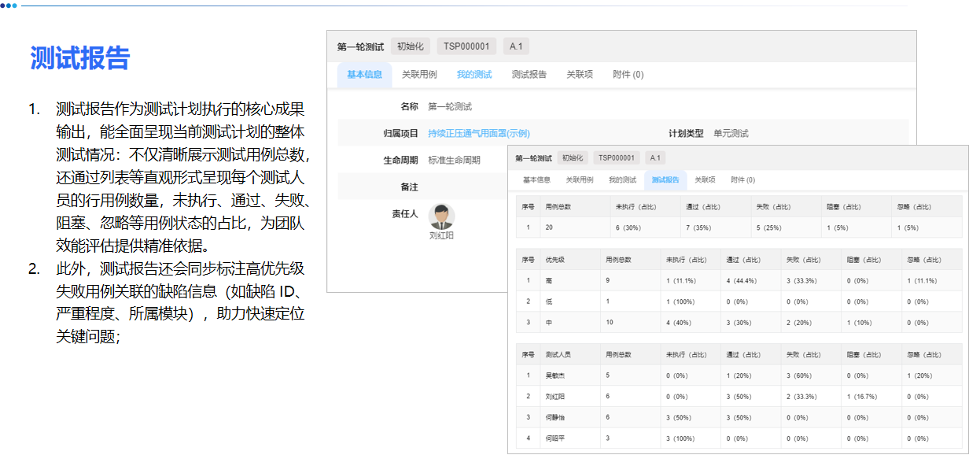
Task: Click A.1 version tag in the back panel
Action: (516, 46)
